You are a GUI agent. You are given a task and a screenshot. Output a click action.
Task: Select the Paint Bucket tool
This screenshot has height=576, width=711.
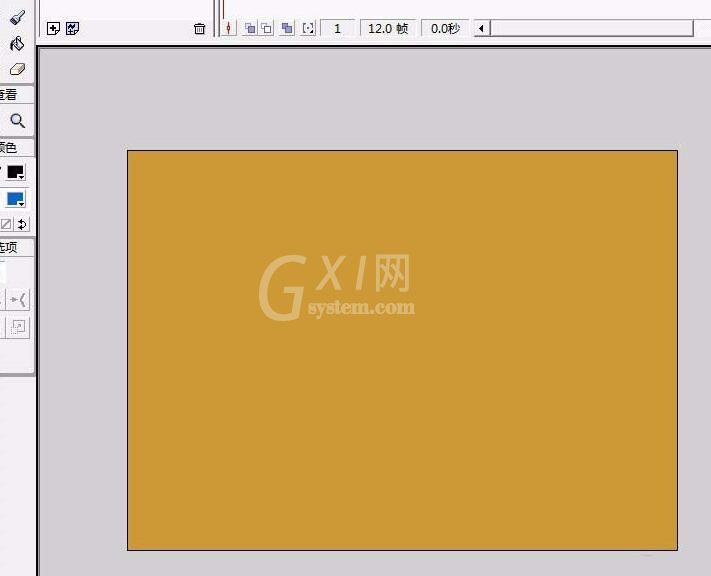click(x=17, y=44)
